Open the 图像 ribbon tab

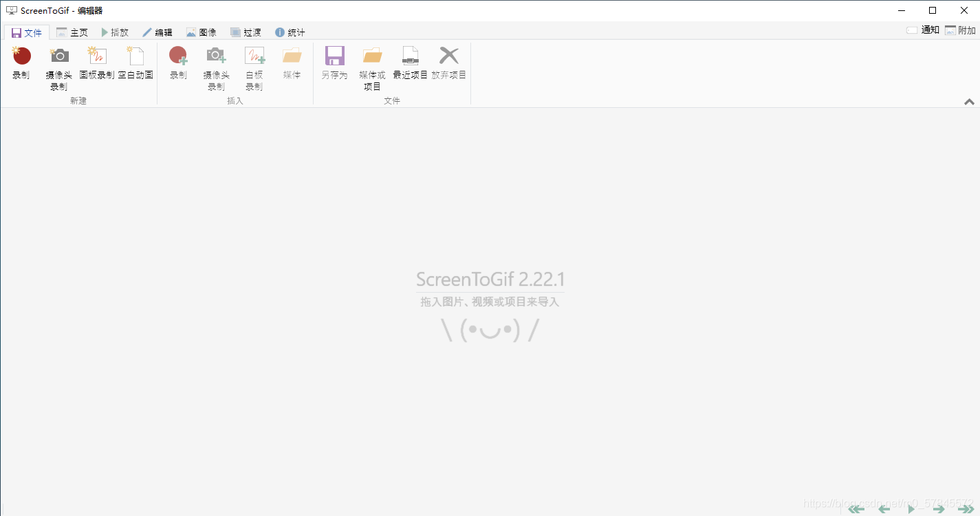202,32
